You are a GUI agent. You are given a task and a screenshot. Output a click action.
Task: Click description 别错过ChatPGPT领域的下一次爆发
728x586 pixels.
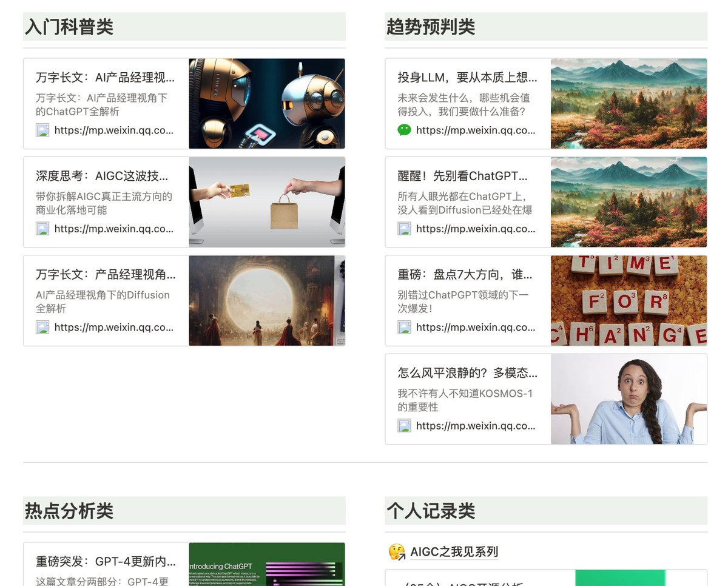pyautogui.click(x=463, y=301)
